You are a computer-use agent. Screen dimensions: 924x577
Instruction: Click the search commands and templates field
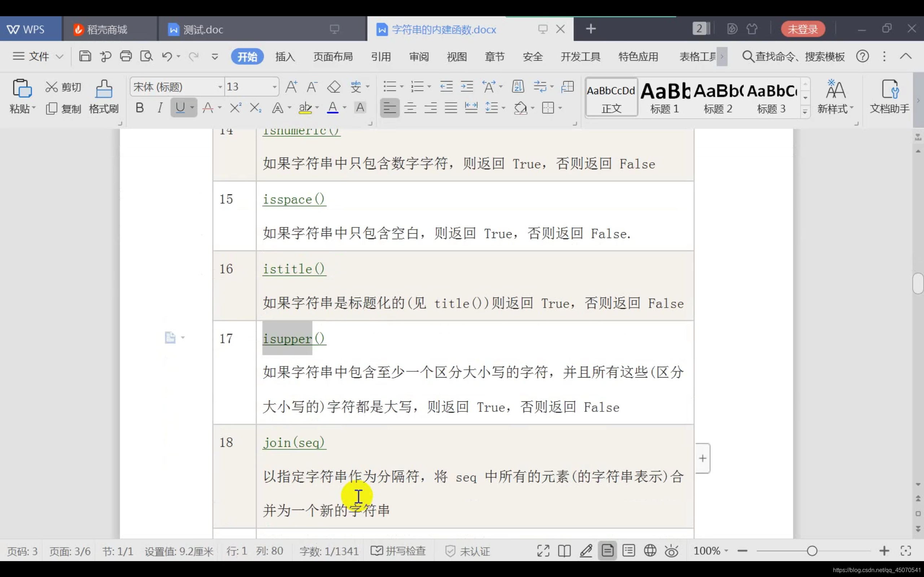point(793,57)
